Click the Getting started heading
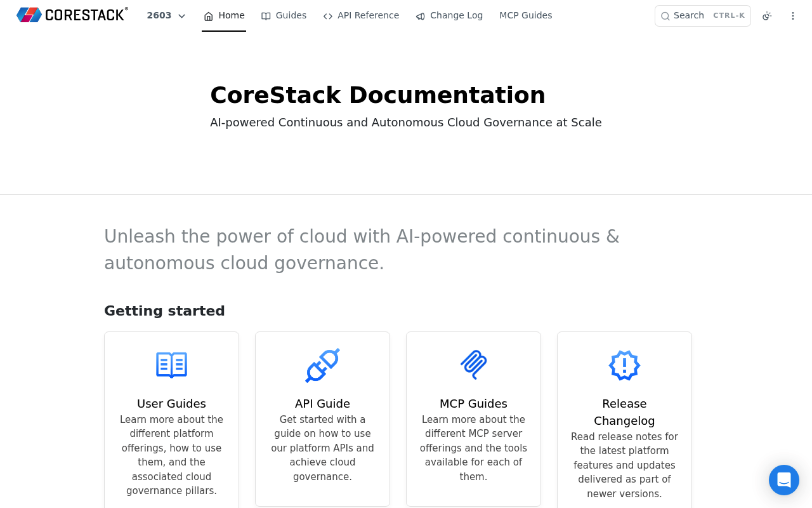Screen dimensions: 812x508 [164, 311]
